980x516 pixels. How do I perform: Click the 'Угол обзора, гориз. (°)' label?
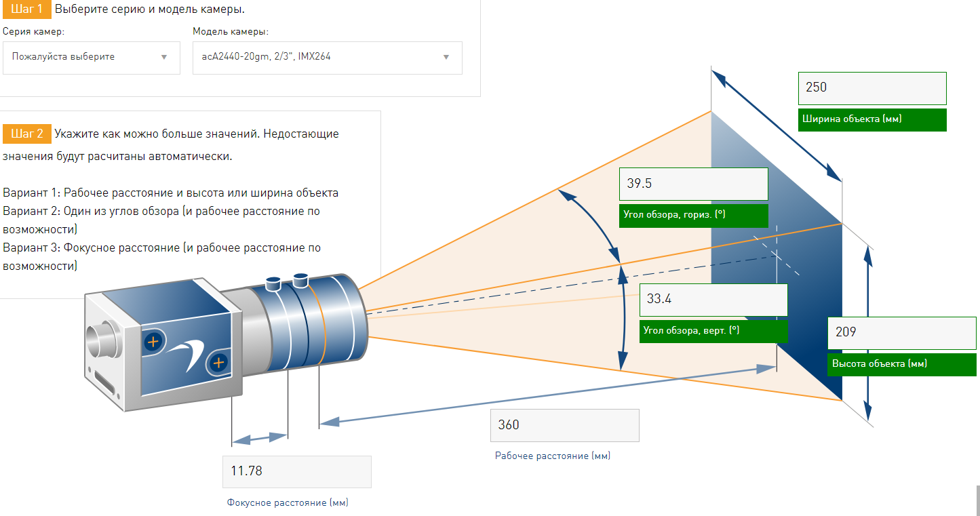(694, 215)
